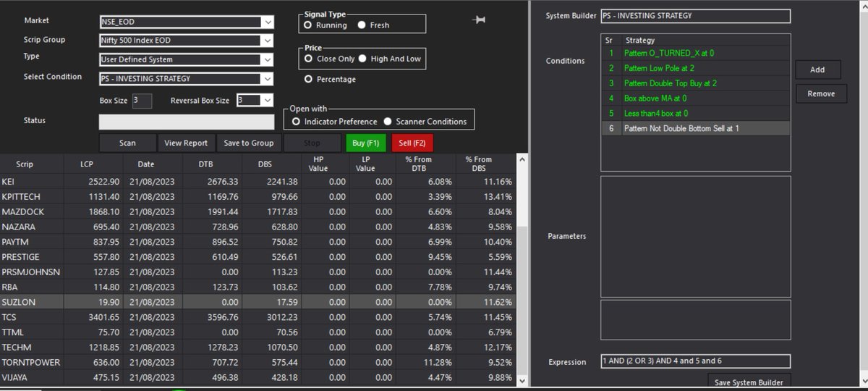Viewport: 868px width, 391px height.
Task: Open View Report
Action: click(186, 143)
